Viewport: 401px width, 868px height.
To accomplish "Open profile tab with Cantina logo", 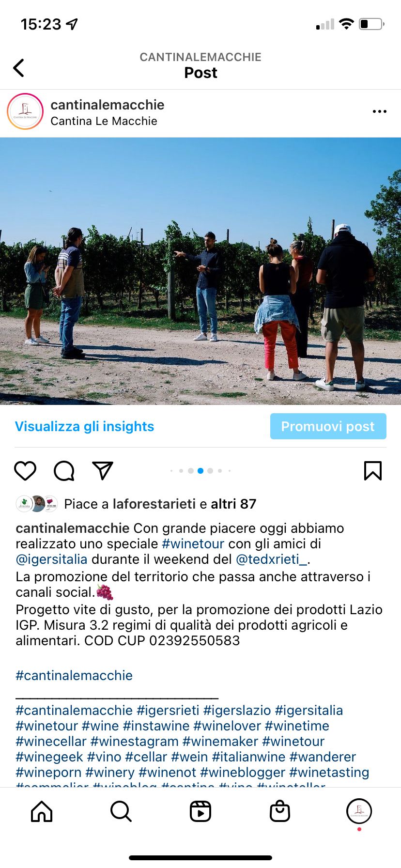I will point(359,811).
